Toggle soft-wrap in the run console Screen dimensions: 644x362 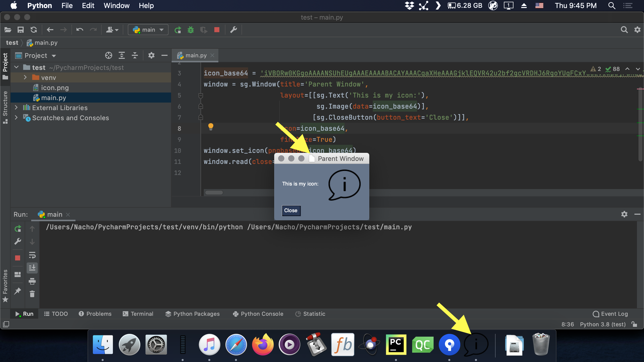pyautogui.click(x=32, y=256)
